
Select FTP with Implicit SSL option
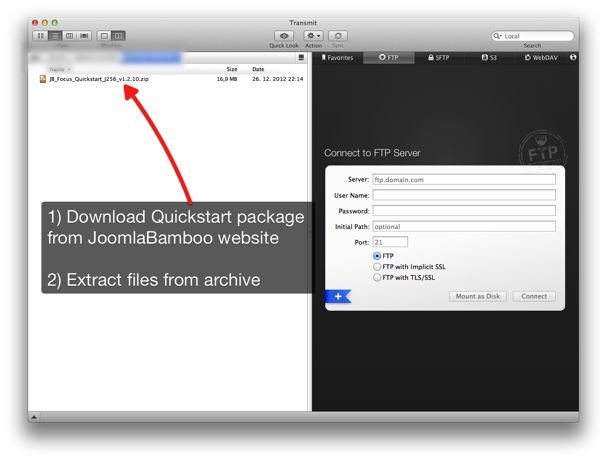pos(377,267)
